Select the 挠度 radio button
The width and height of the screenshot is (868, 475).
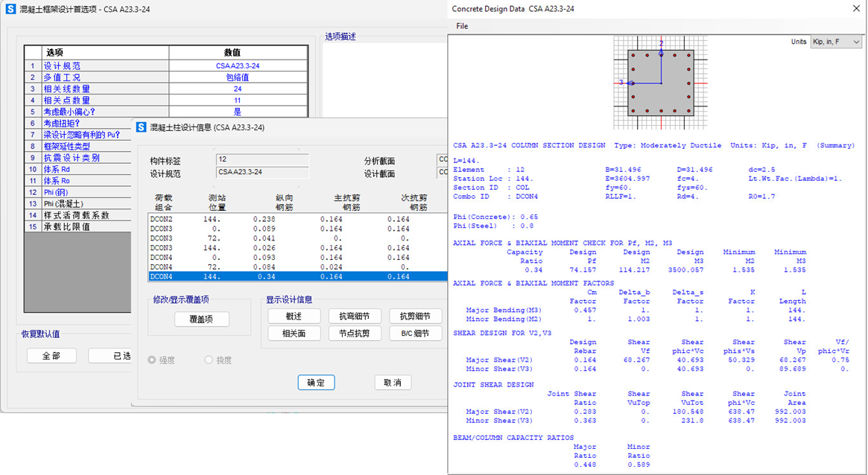click(x=209, y=360)
